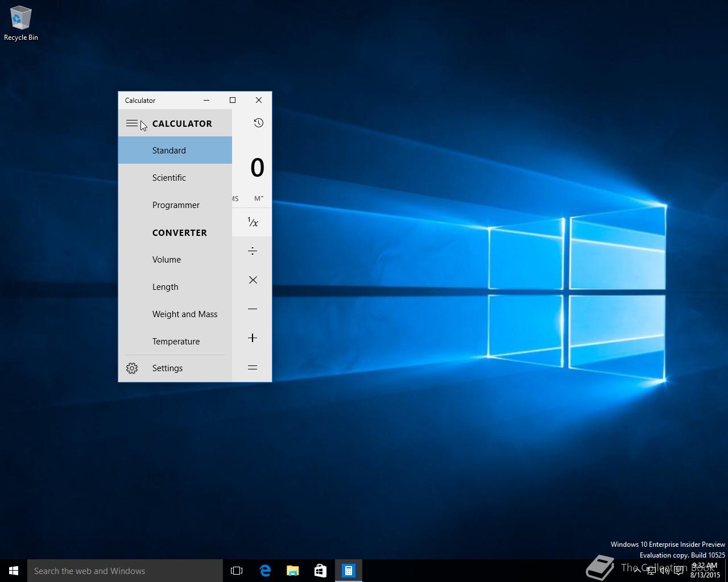Open Task View from the taskbar
Image resolution: width=728 pixels, height=582 pixels.
point(237,571)
